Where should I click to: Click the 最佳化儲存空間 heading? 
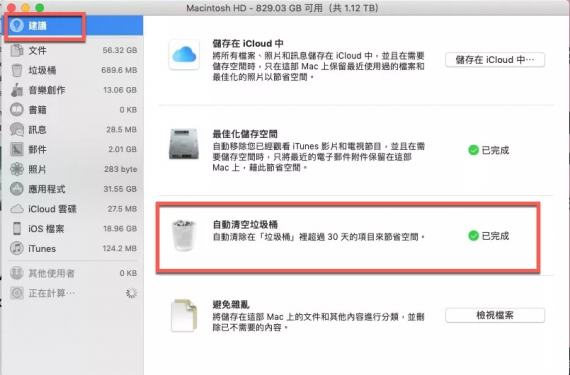pyautogui.click(x=245, y=134)
